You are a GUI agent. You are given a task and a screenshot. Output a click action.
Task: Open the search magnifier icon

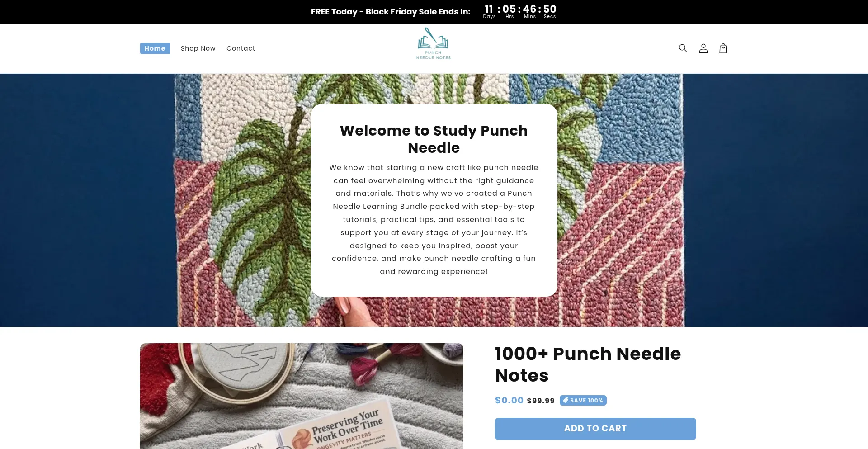pos(683,48)
